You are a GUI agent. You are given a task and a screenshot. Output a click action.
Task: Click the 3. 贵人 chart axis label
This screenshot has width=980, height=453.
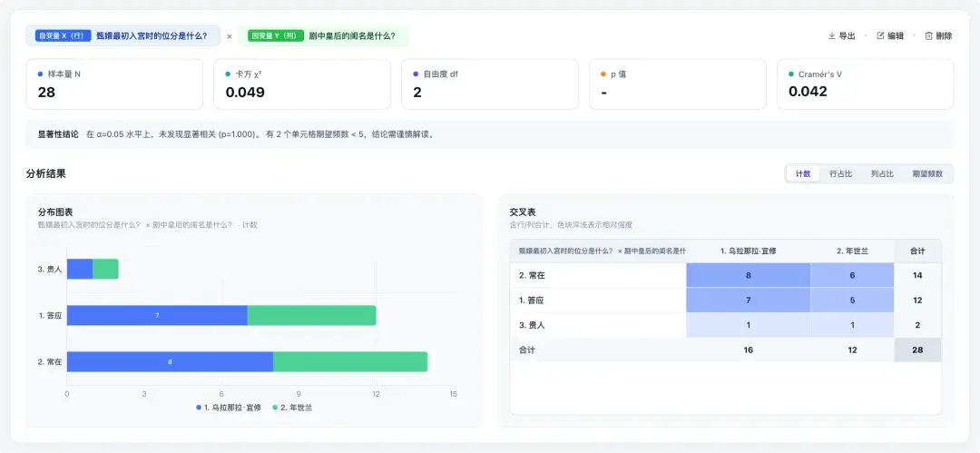tap(50, 269)
